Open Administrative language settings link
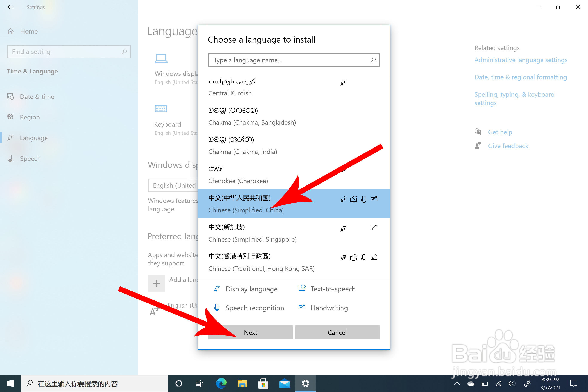Viewport: 588px width, 392px height. [x=521, y=60]
